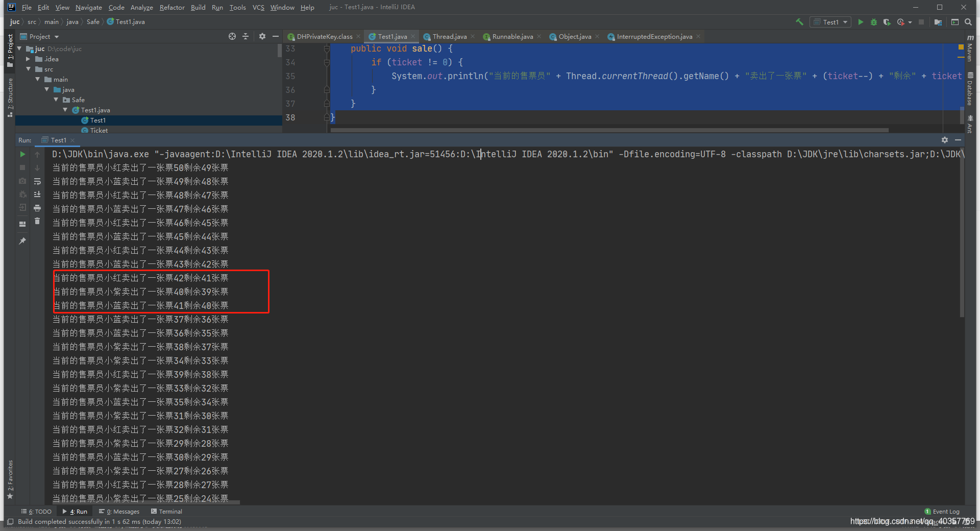The height and width of the screenshot is (531, 980).
Task: Collapse the Safe package node
Action: [x=56, y=100]
